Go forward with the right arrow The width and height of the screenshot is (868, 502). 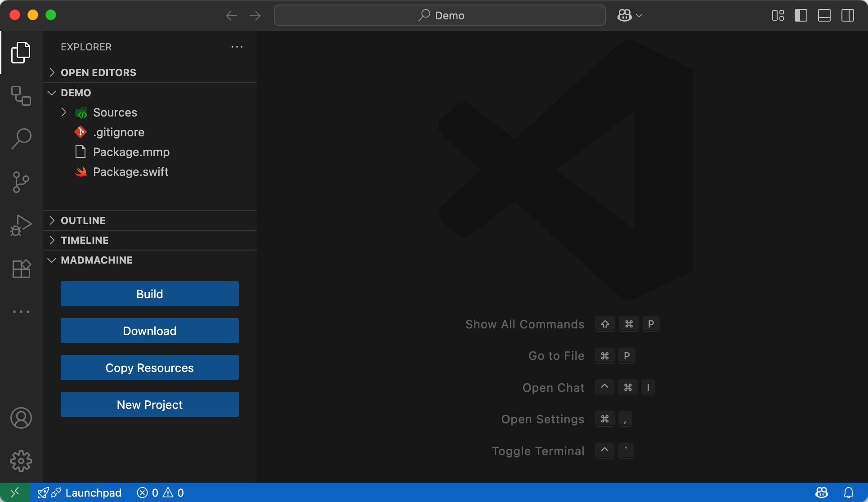255,16
